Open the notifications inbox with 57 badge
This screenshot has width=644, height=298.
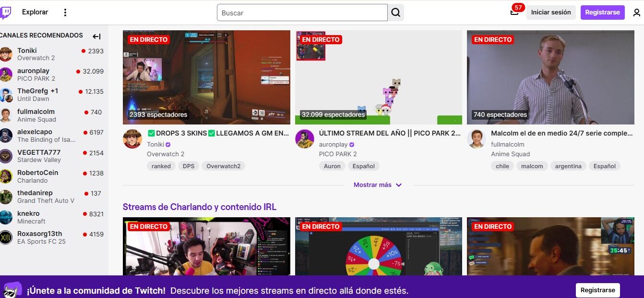click(x=514, y=12)
